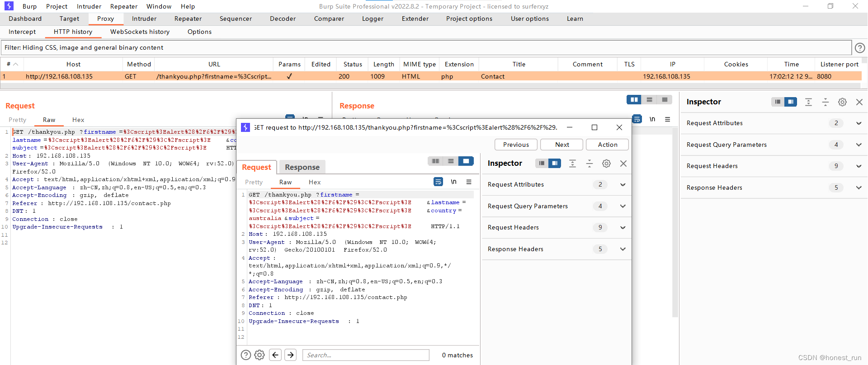Expand Request Headers in the main Inspector
868x365 pixels.
click(x=859, y=166)
